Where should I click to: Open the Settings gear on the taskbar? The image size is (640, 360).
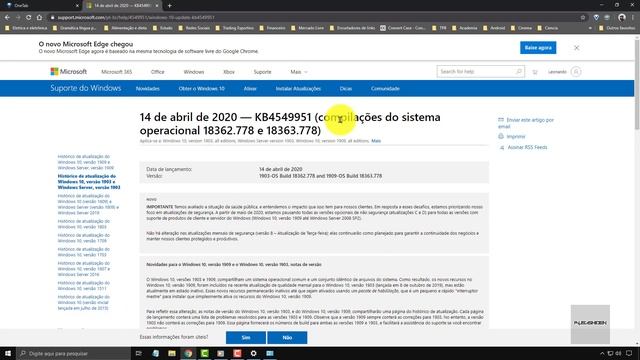click(x=253, y=353)
